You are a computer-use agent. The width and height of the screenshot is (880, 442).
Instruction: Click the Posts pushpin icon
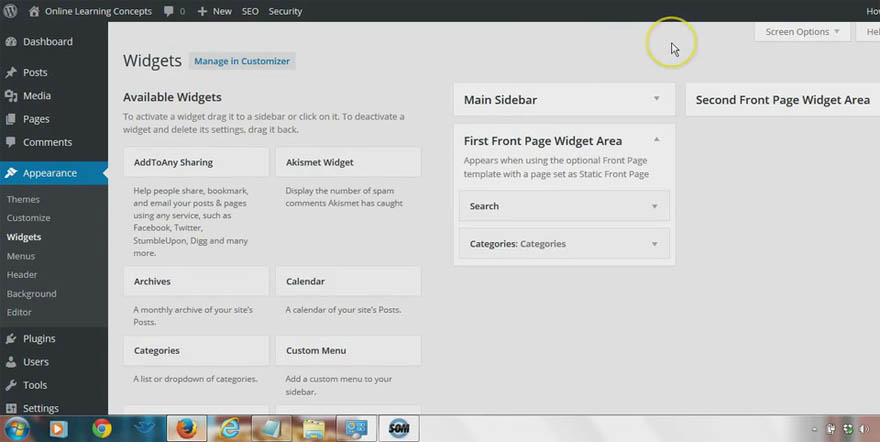pyautogui.click(x=11, y=72)
